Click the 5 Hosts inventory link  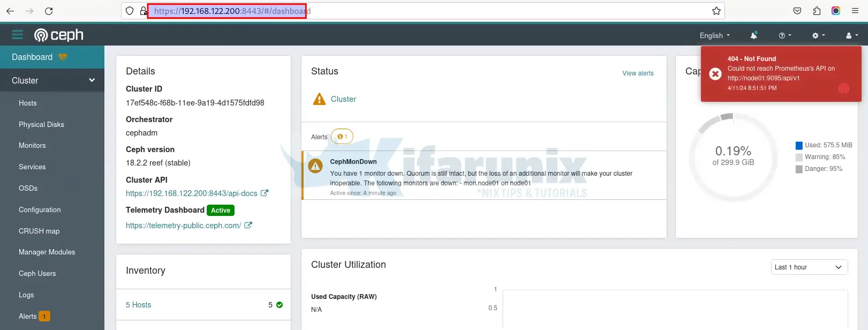[139, 305]
